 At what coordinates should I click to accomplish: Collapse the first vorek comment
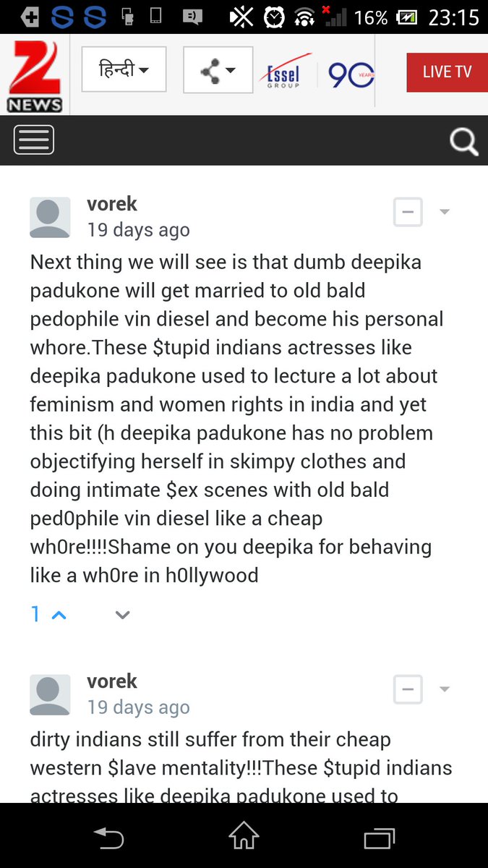408,212
